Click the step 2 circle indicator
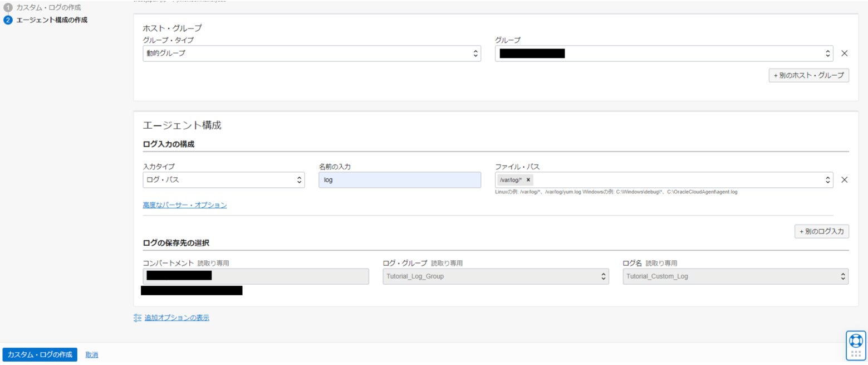This screenshot has height=365, width=868. [8, 21]
